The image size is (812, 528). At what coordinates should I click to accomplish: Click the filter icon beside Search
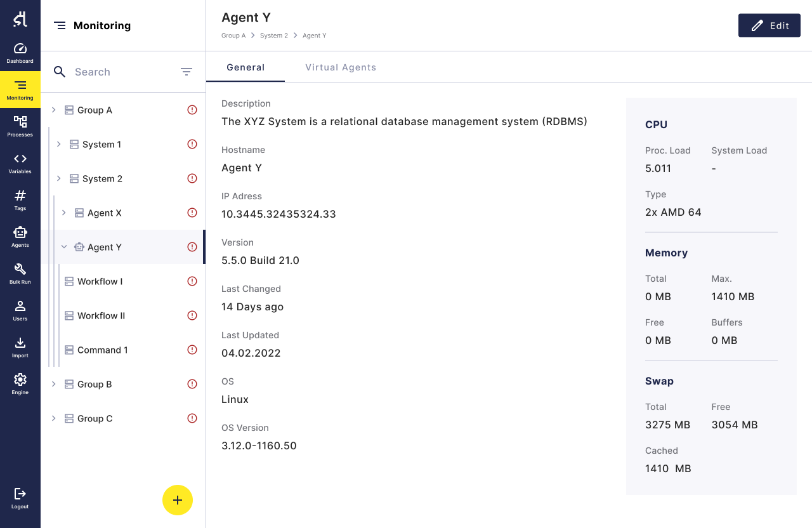187,72
